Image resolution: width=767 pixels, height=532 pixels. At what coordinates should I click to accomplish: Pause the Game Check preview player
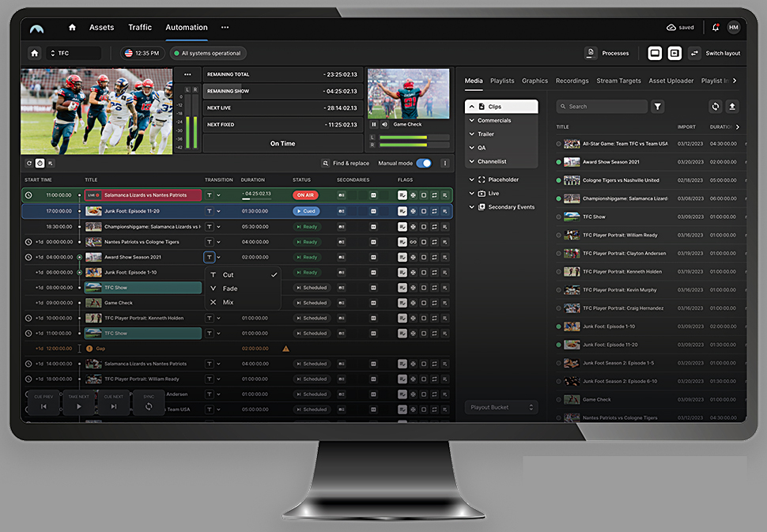374,124
